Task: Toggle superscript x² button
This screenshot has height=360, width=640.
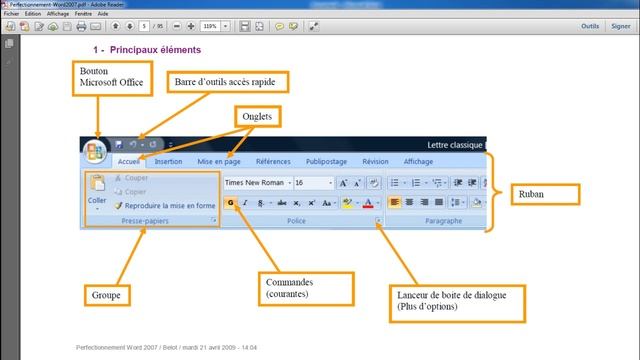Action: tap(311, 203)
